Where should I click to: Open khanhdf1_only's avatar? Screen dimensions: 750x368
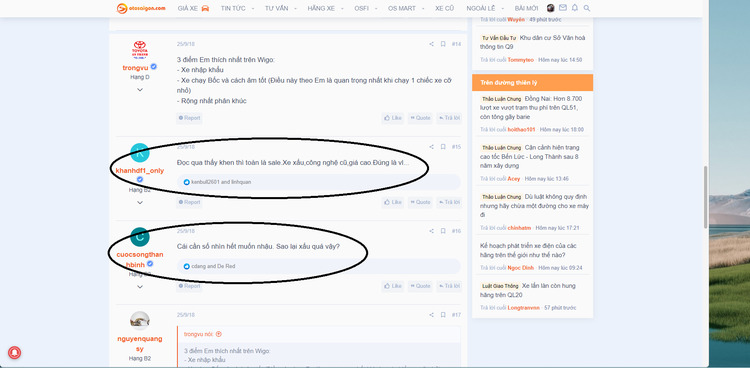pyautogui.click(x=140, y=153)
